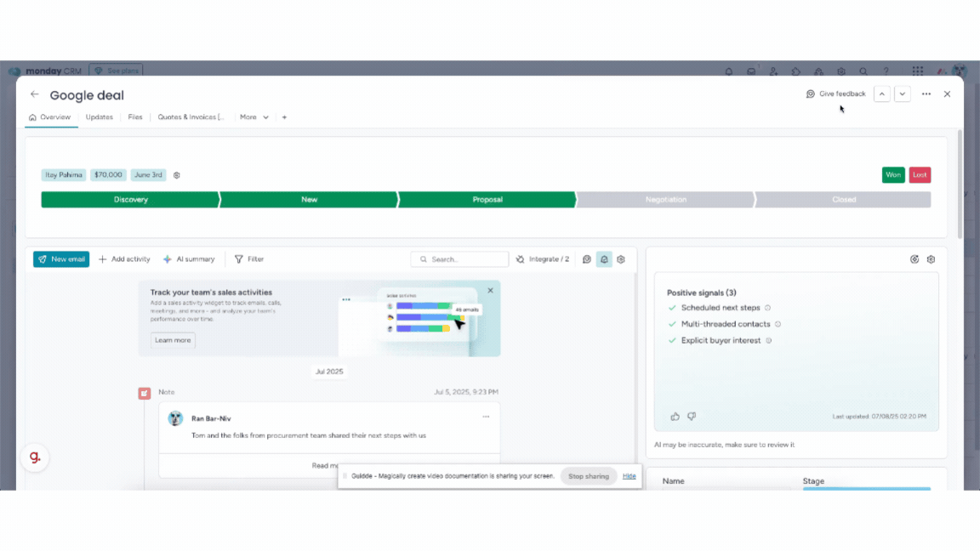The height and width of the screenshot is (551, 980).
Task: Open the Files tab
Action: [x=135, y=116]
